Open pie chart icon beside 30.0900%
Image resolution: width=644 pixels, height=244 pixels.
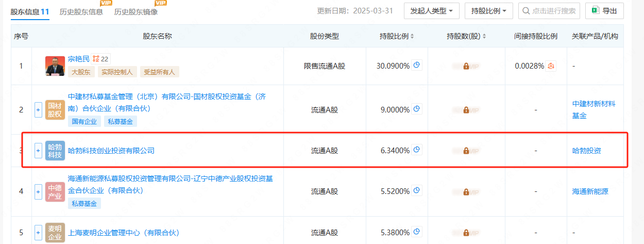[417, 66]
